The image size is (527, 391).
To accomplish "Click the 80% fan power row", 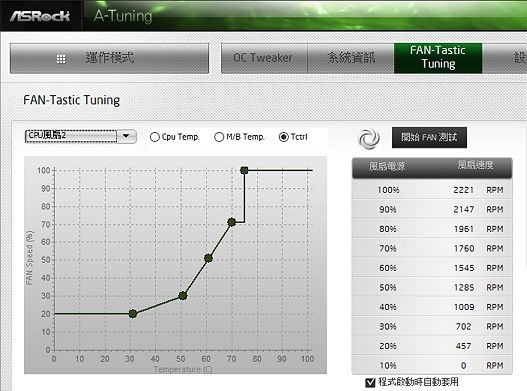I will tap(432, 229).
